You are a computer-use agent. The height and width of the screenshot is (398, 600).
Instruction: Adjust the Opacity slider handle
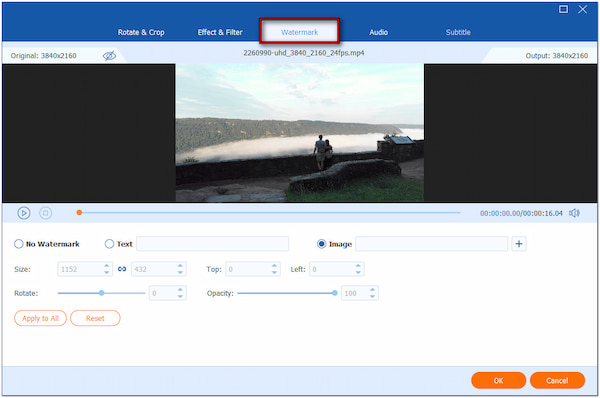(x=335, y=293)
